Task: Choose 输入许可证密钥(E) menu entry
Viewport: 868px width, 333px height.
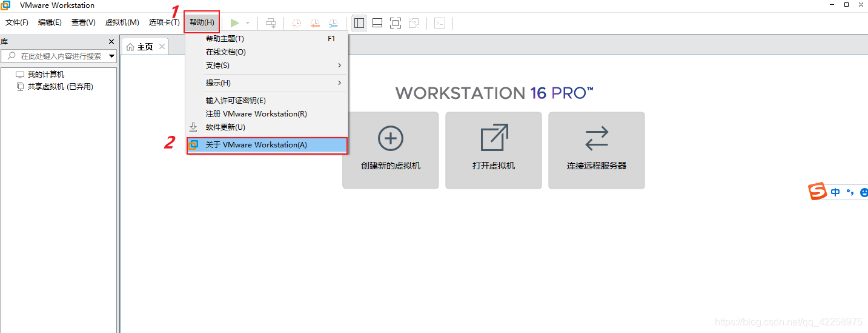Action: 267,101
